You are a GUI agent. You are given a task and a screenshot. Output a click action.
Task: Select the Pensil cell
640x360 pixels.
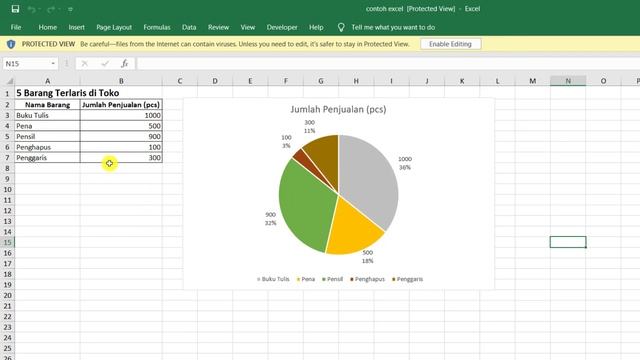[47, 137]
